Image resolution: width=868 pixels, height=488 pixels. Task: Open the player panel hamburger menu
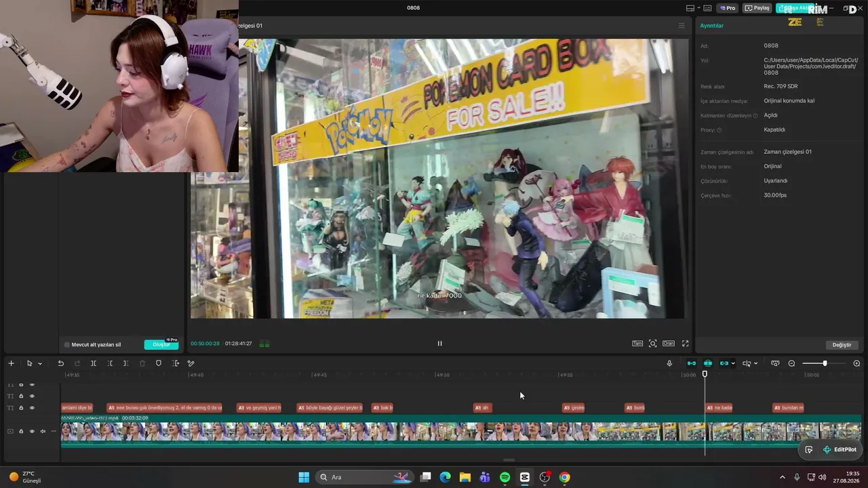coord(682,26)
